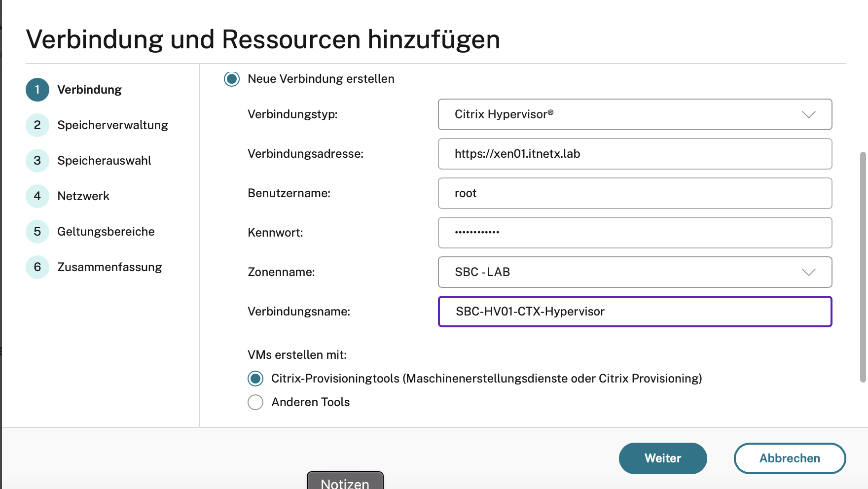Viewport: 868px width, 489px height.
Task: Open the Zonenname dropdown showing SBC -LAB
Action: (635, 272)
